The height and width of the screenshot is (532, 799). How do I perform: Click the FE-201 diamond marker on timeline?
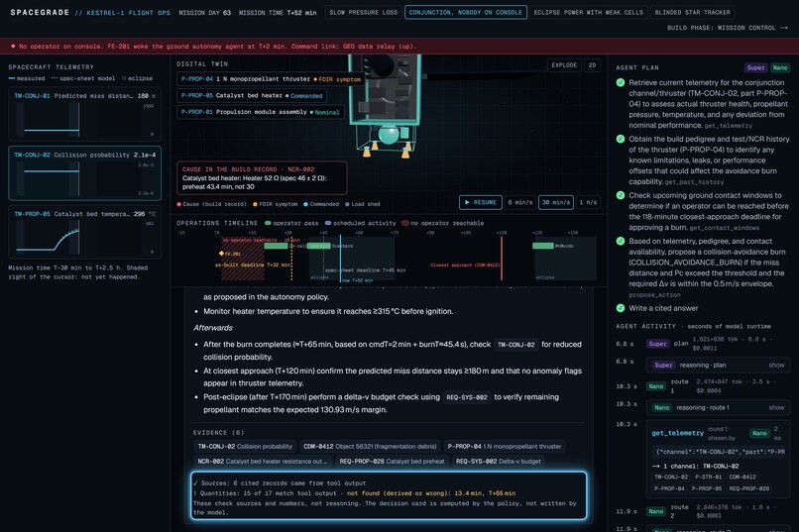pos(221,253)
